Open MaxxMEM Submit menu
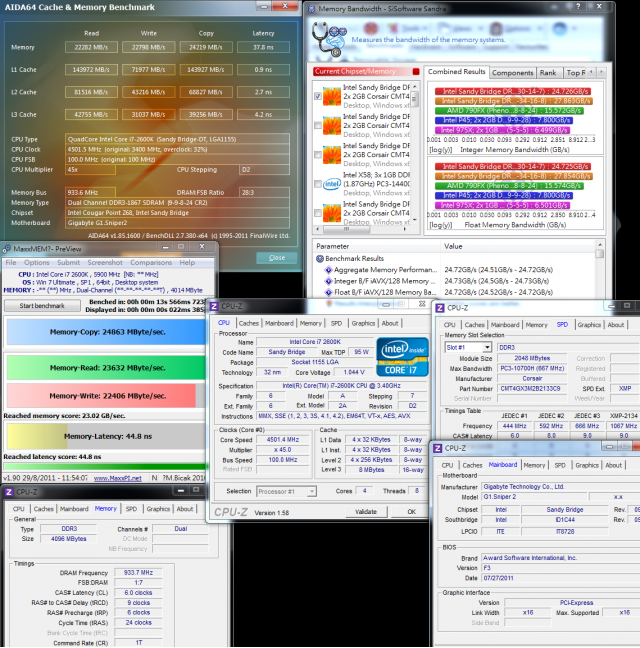Image resolution: width=640 pixels, height=648 pixels. tap(68, 262)
